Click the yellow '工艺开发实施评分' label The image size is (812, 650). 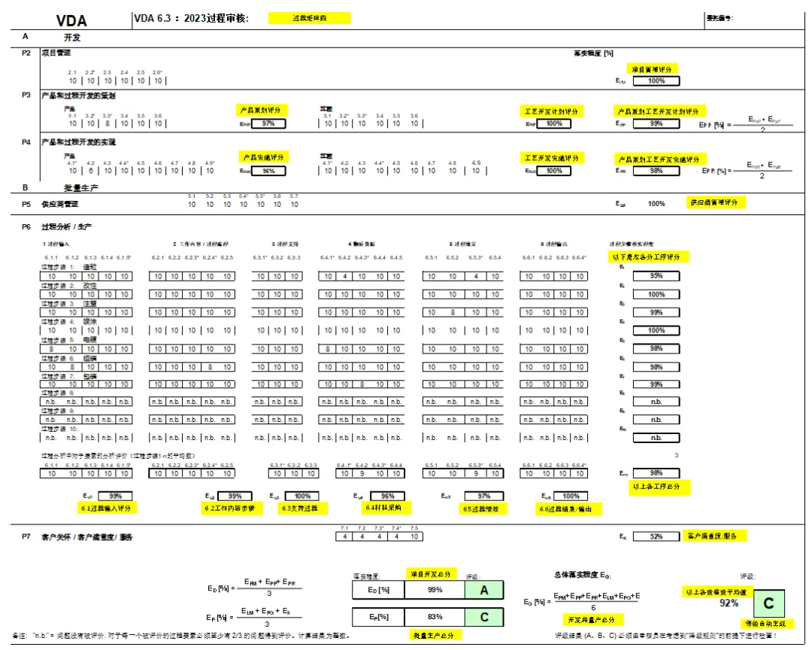tap(552, 157)
